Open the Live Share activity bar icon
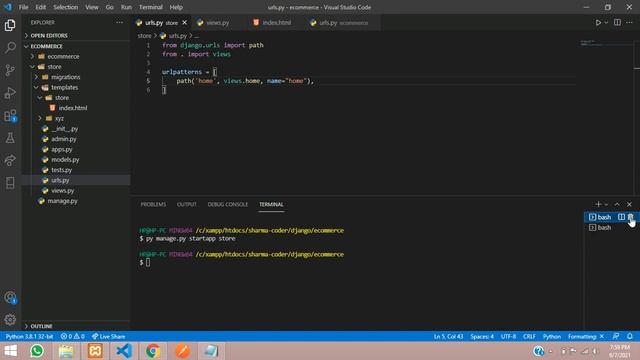 coord(10,160)
